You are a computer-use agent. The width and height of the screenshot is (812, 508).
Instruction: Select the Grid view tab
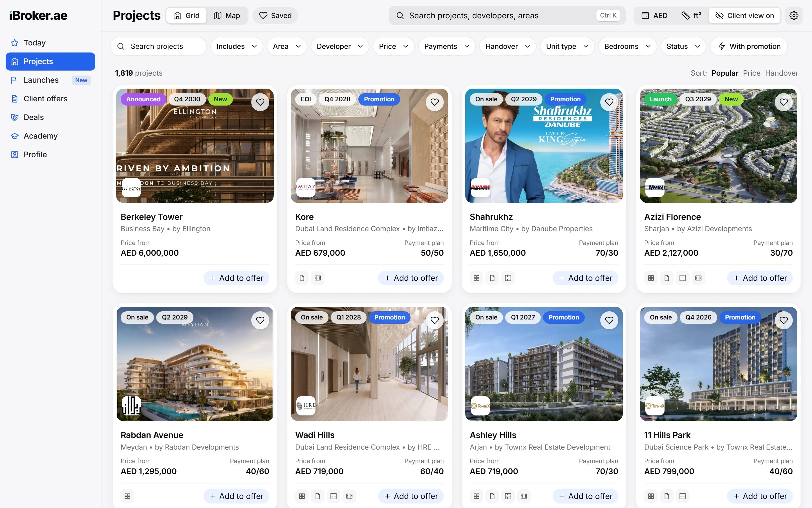(187, 16)
